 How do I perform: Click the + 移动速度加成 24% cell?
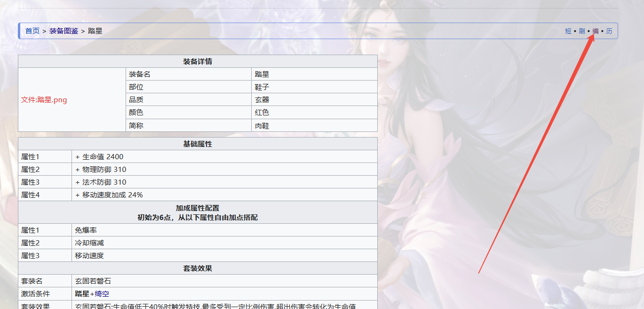224,195
